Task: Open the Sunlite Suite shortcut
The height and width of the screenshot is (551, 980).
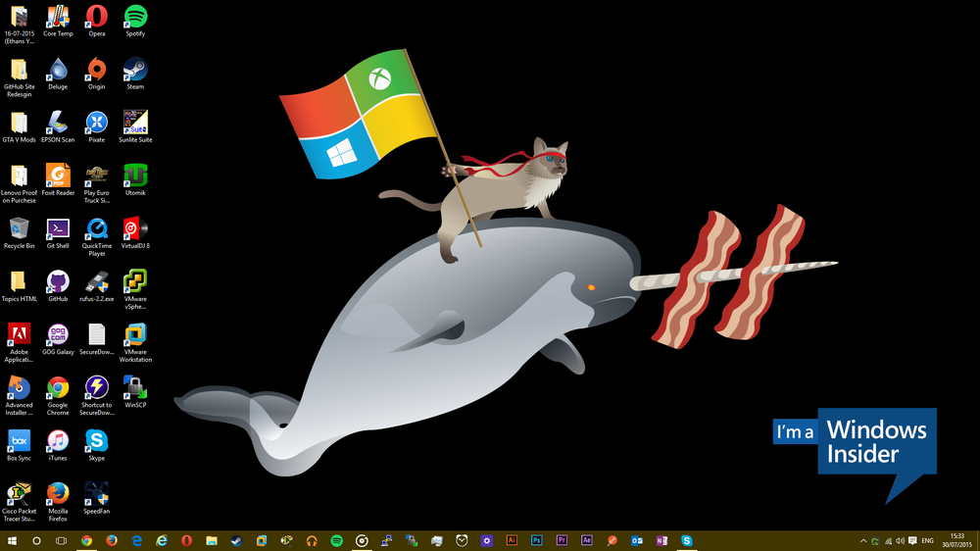Action: tap(135, 126)
